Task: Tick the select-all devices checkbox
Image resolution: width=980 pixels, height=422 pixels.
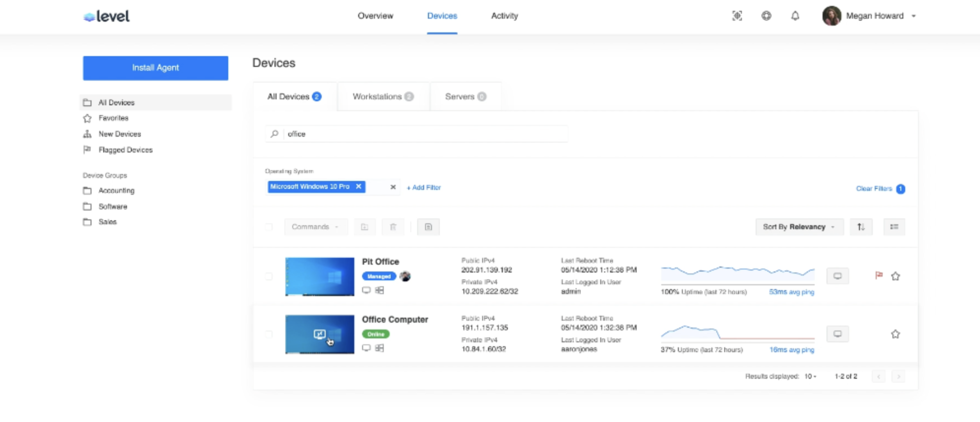Action: [x=269, y=227]
